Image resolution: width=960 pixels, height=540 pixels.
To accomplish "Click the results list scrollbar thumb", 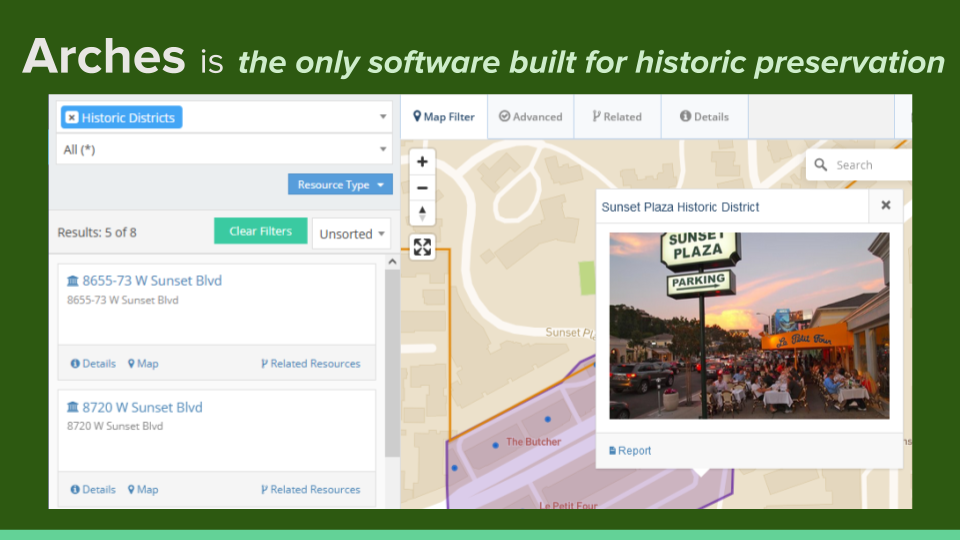I will tap(392, 362).
